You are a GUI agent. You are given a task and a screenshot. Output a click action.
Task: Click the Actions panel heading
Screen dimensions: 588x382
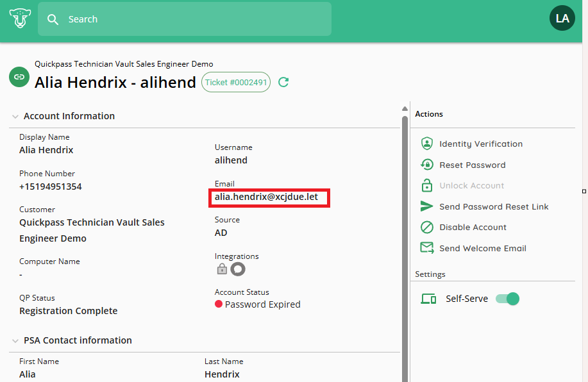[x=429, y=114]
